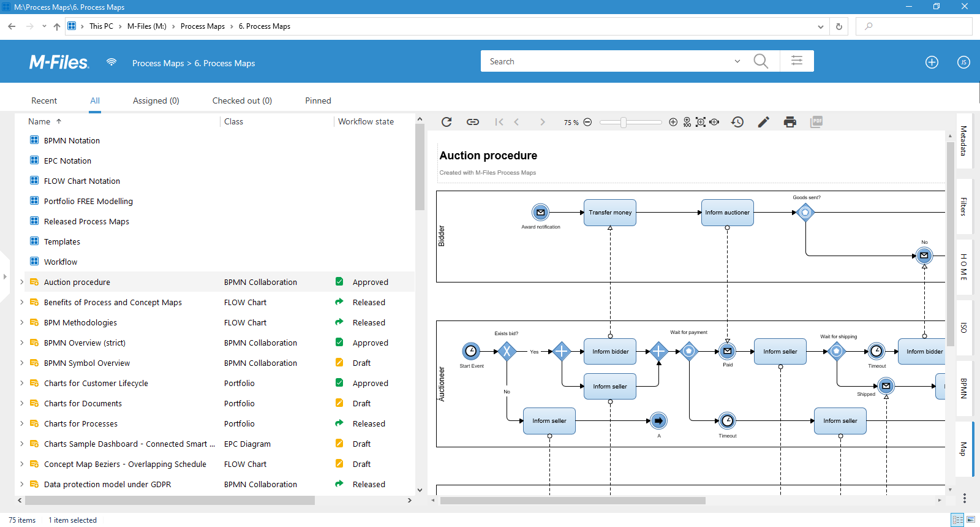
Task: Refresh the process map preview
Action: 447,122
